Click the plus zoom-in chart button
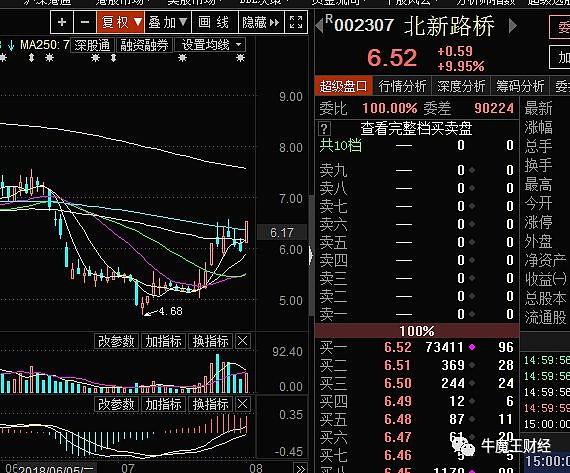 click(62, 23)
